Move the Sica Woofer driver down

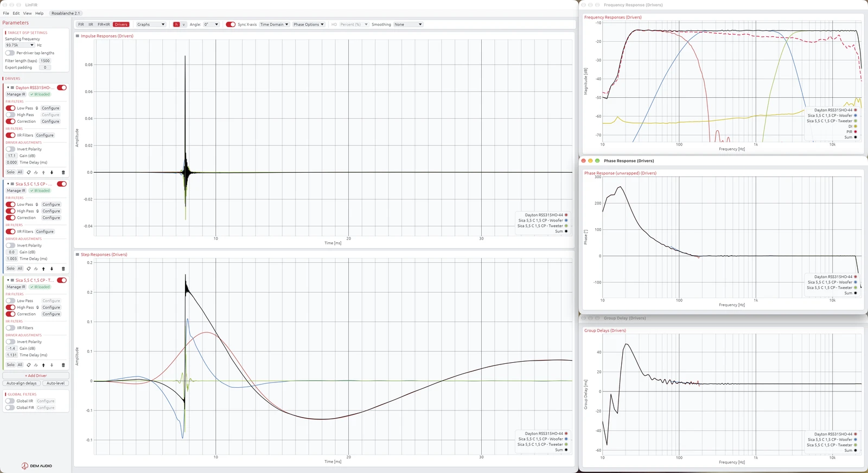(x=52, y=268)
